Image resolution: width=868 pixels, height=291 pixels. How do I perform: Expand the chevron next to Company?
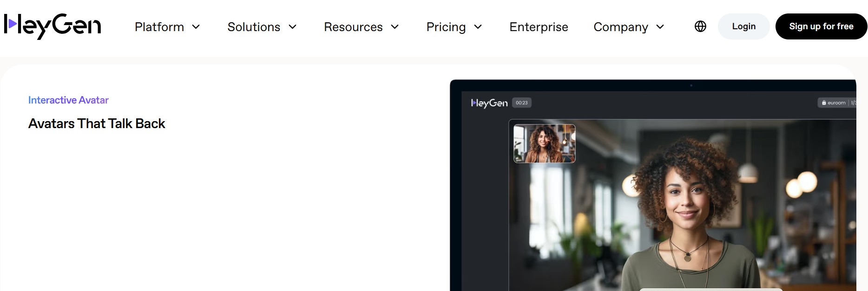660,27
